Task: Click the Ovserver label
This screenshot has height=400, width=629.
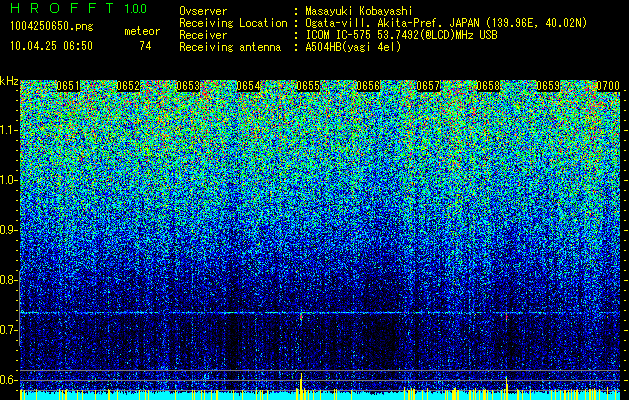Action: click(203, 11)
